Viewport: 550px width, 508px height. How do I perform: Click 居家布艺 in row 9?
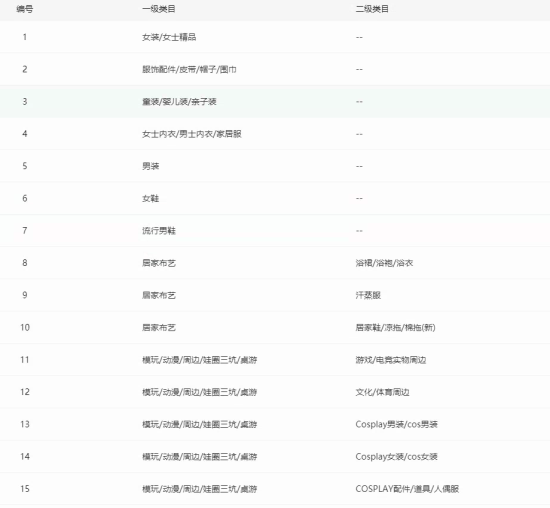click(x=159, y=295)
